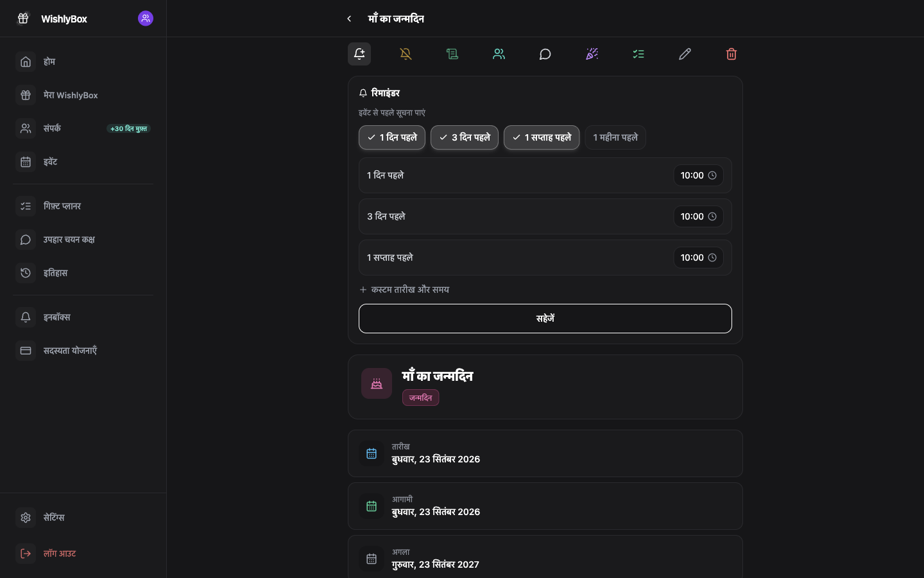Open the checklist icon in event toolbar
The image size is (924, 578).
[638, 54]
